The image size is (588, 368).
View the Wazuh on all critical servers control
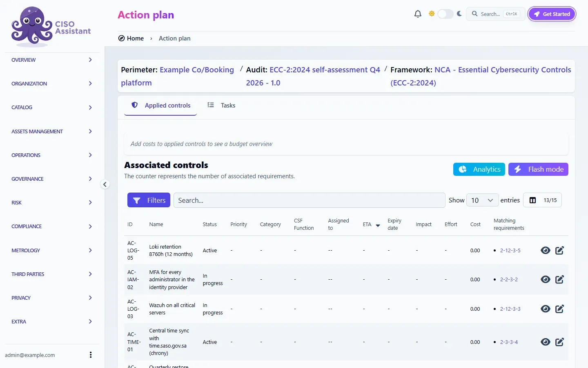546,309
